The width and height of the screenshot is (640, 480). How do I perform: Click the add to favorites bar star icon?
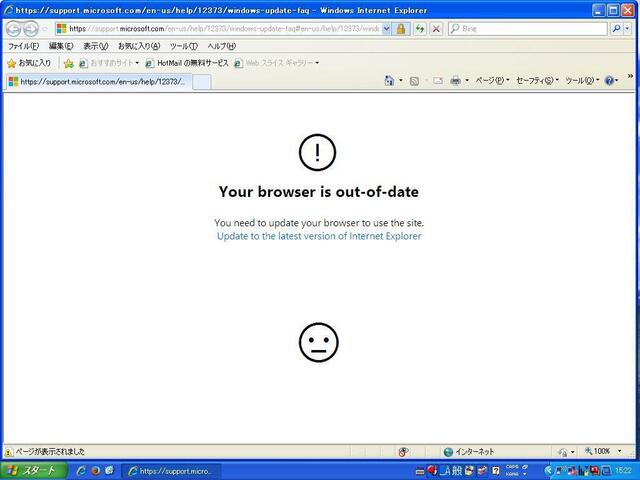point(69,63)
